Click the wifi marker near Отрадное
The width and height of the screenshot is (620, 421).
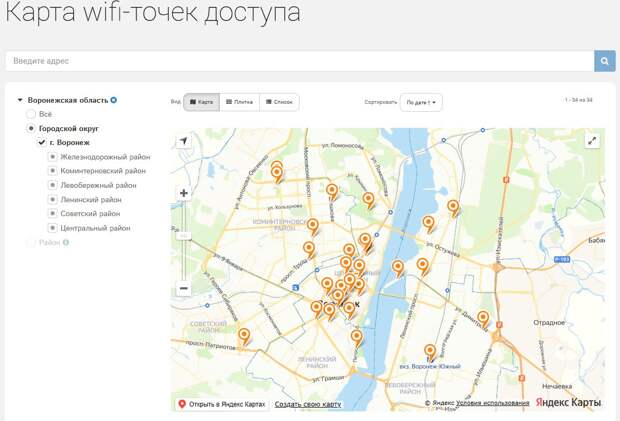(483, 320)
